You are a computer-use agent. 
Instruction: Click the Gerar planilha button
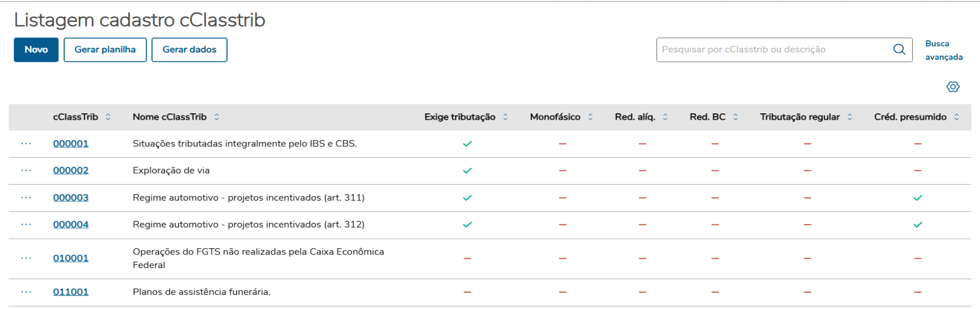point(105,50)
